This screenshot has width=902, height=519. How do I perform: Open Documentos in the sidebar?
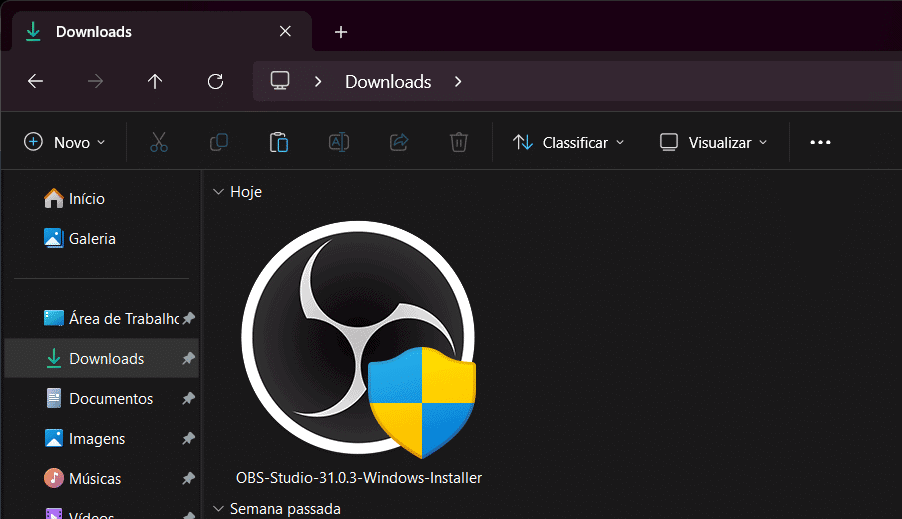(x=99, y=398)
